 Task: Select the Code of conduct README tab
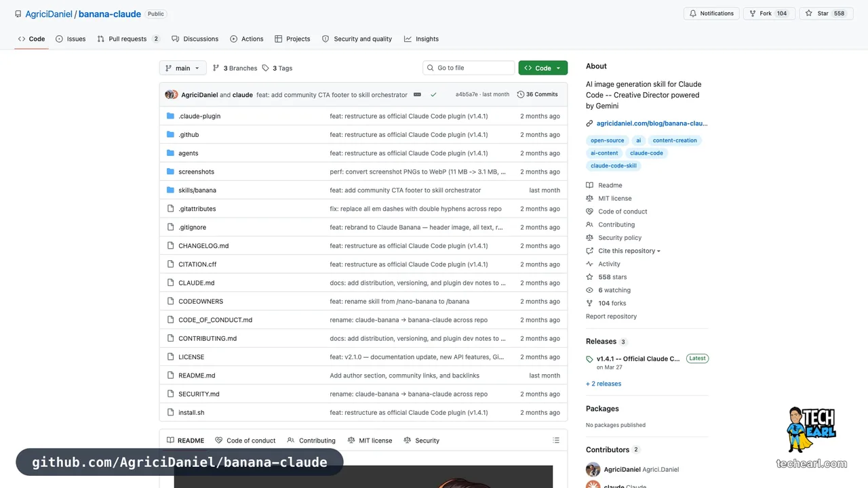pos(245,441)
